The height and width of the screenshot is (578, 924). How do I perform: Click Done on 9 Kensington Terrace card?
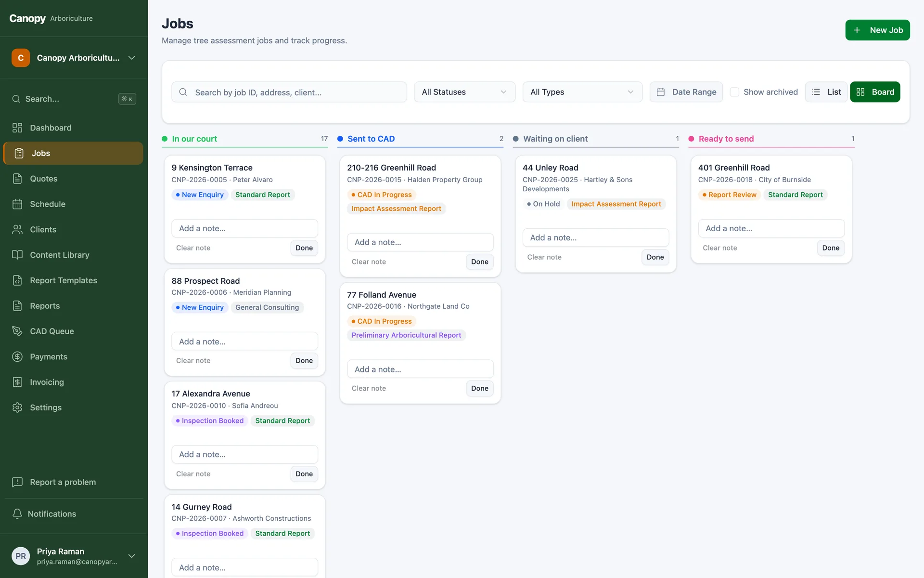point(304,248)
